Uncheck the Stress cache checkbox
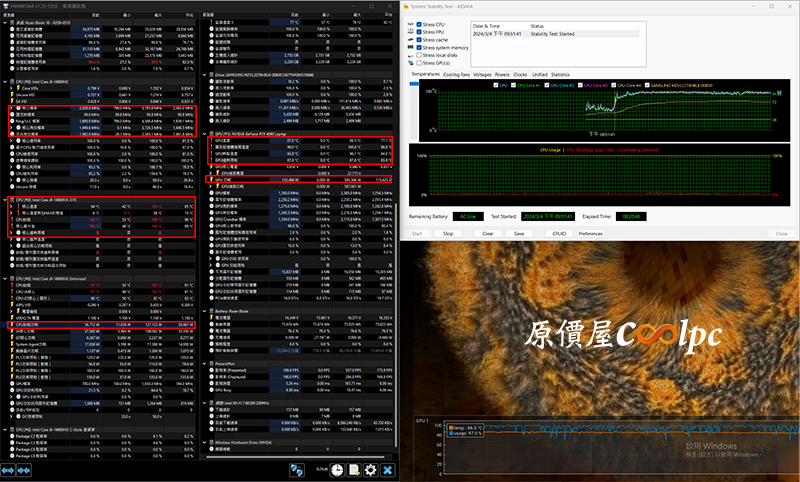The image size is (800, 482). (419, 39)
